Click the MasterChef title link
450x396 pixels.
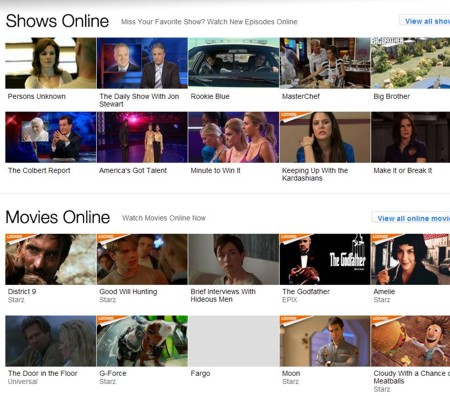coord(301,96)
